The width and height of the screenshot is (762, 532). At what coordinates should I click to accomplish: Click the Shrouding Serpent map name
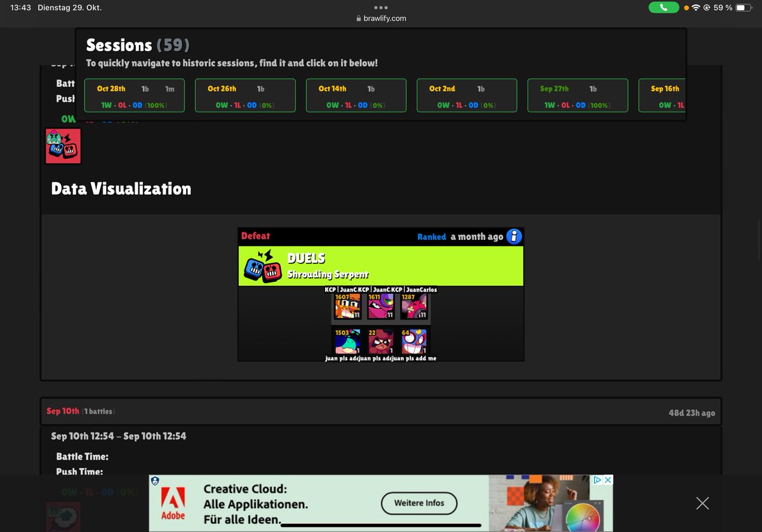tap(328, 275)
